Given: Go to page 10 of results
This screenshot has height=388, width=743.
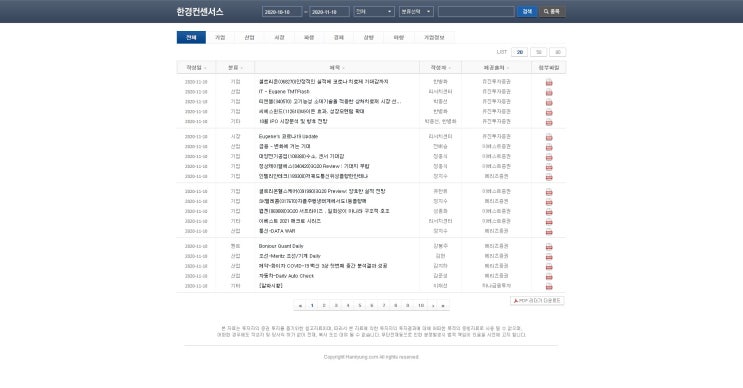Looking at the screenshot, I should pyautogui.click(x=421, y=306).
